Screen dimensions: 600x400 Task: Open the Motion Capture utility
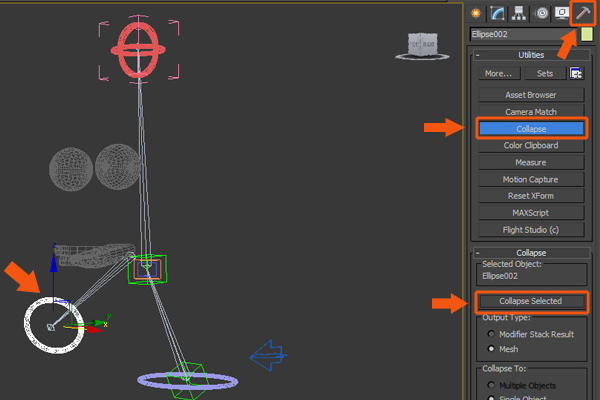pyautogui.click(x=531, y=180)
